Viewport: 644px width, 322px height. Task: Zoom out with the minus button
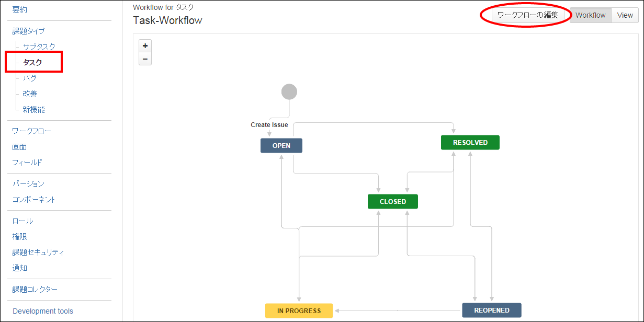coord(145,59)
